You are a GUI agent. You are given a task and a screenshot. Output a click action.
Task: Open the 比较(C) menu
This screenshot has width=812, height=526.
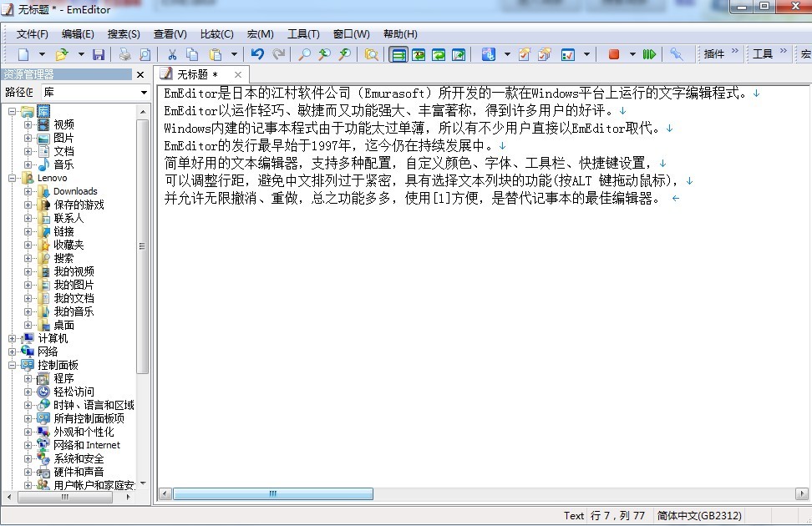pos(217,34)
